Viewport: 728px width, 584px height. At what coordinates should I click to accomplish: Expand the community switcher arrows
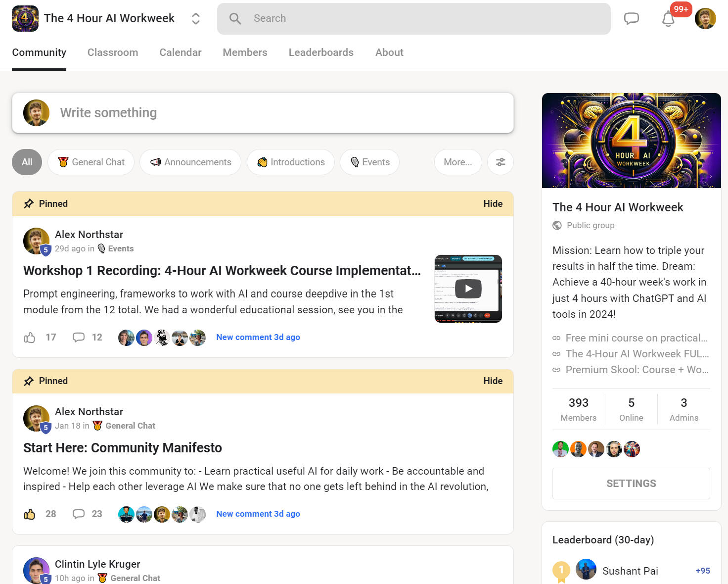(x=196, y=19)
